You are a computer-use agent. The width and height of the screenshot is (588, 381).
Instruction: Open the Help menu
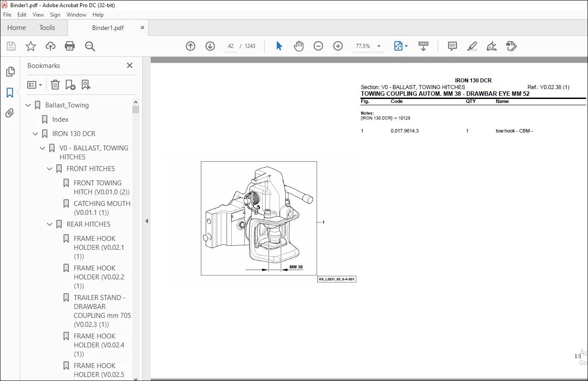point(98,15)
